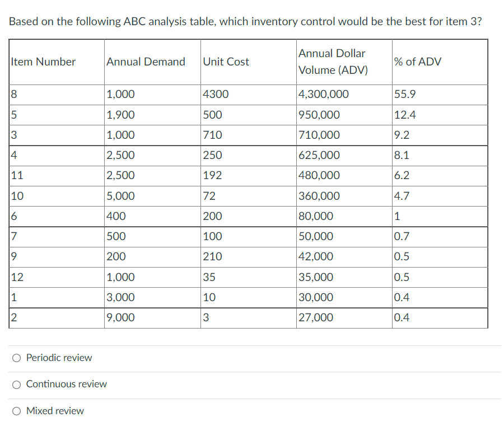This screenshot has height=431, width=504.
Task: Click the 0.4 percentage cell for item 1
Action: click(x=401, y=297)
